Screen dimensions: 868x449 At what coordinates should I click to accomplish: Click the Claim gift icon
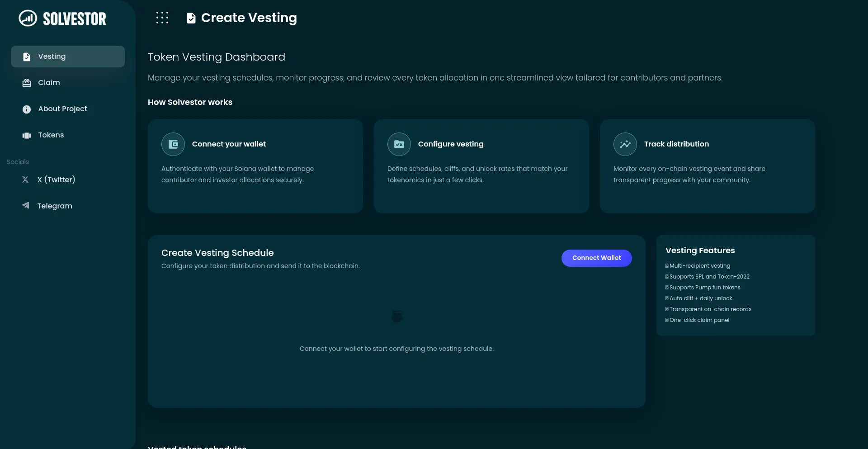coord(27,83)
